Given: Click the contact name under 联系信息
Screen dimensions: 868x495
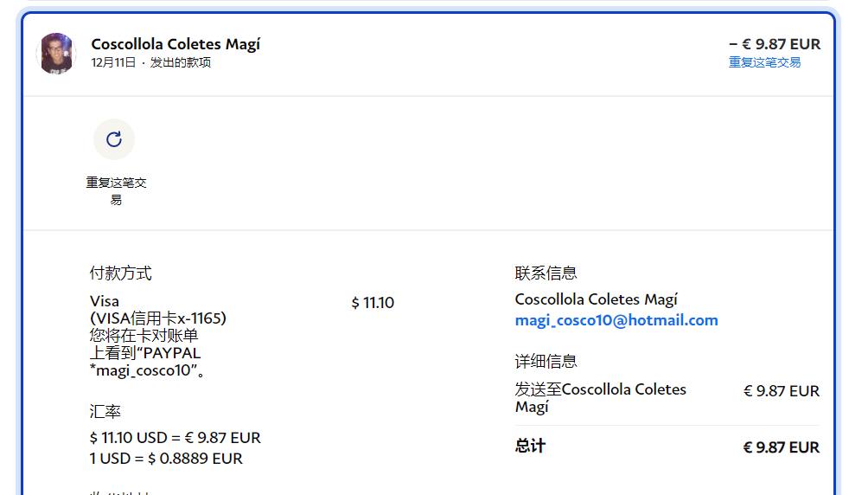Looking at the screenshot, I should [x=596, y=299].
